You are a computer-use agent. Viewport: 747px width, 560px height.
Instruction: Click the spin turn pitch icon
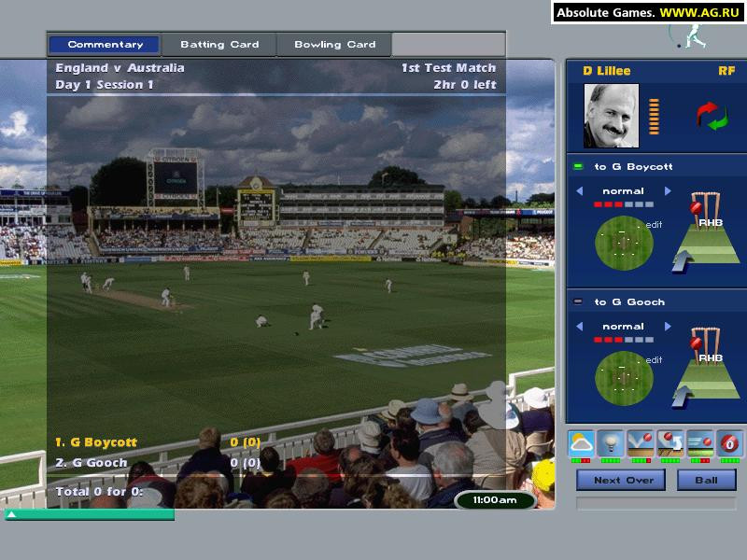point(670,442)
